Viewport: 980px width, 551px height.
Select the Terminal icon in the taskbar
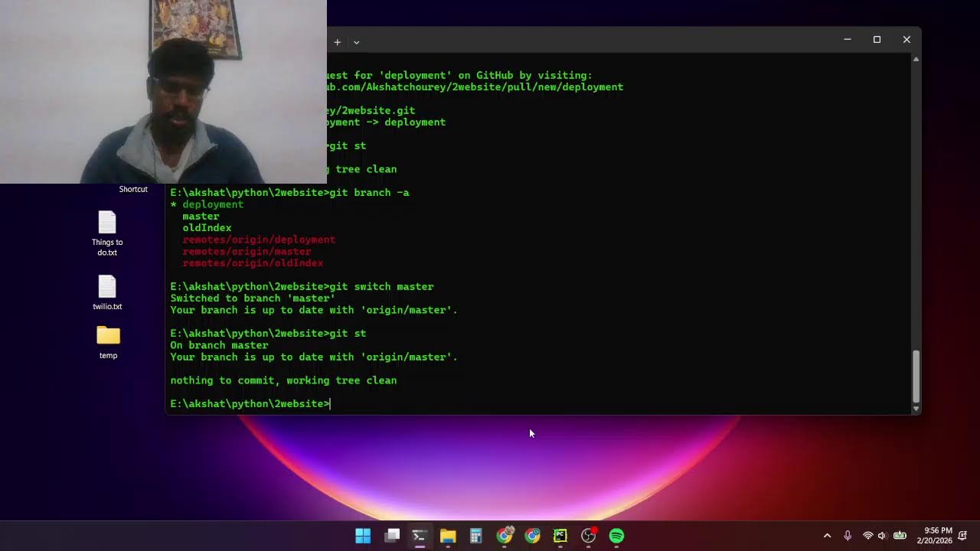tap(420, 536)
